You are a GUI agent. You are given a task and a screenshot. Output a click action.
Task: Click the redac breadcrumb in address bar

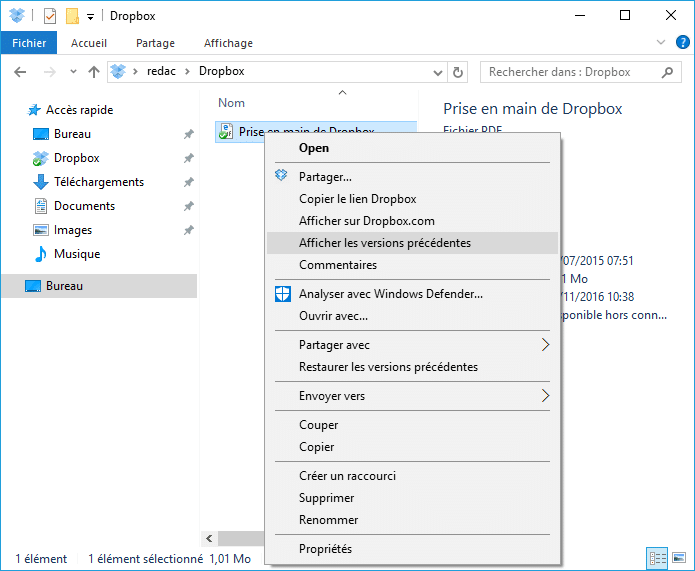[x=161, y=71]
